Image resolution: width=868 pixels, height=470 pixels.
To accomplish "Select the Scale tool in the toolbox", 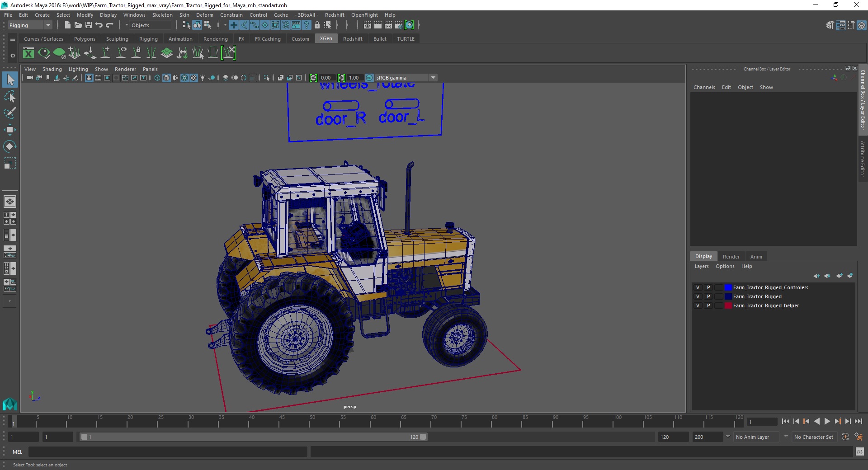I will 10,163.
